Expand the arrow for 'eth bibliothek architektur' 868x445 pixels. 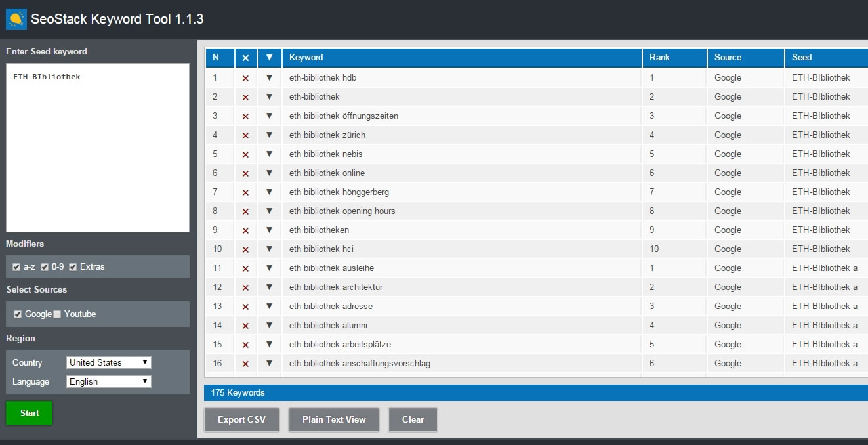(x=269, y=287)
